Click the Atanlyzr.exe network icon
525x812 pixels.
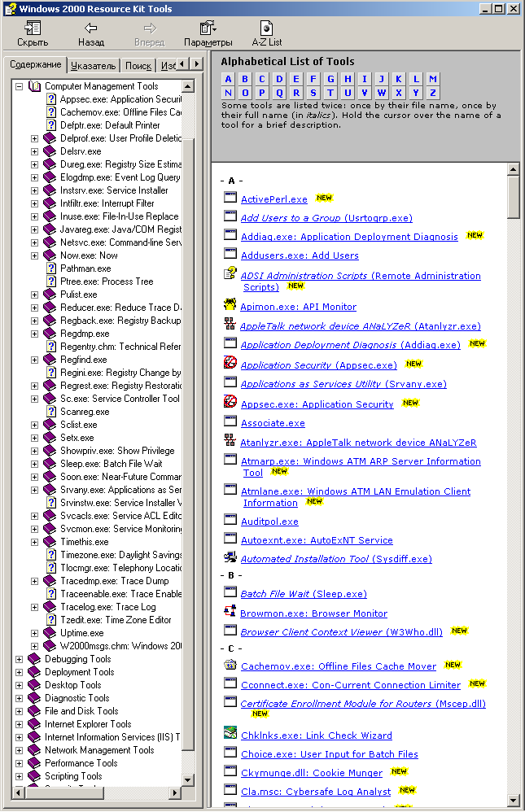tap(230, 440)
